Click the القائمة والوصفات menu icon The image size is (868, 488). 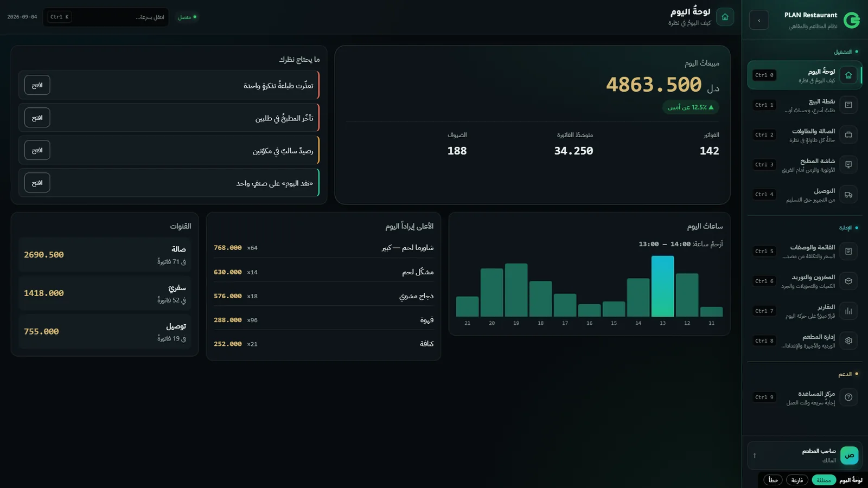coord(848,251)
